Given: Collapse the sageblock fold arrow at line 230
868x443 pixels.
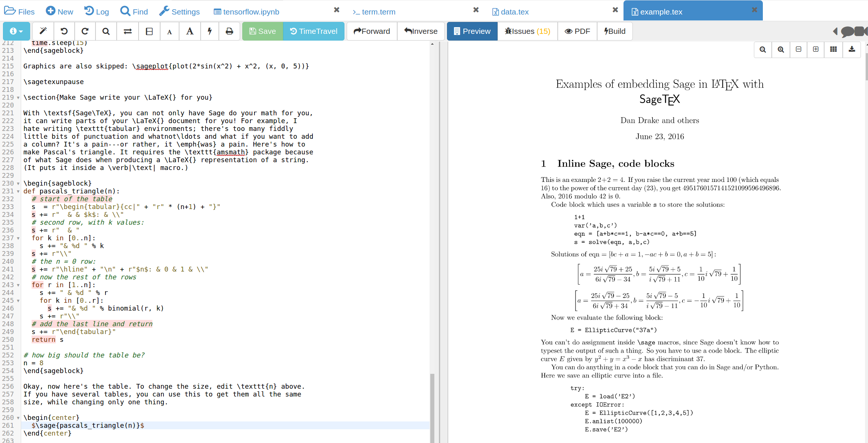Looking at the screenshot, I should click(x=18, y=184).
